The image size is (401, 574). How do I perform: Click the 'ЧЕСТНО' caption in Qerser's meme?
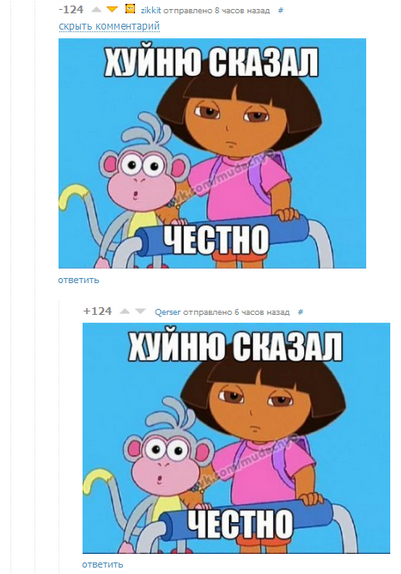tap(240, 524)
